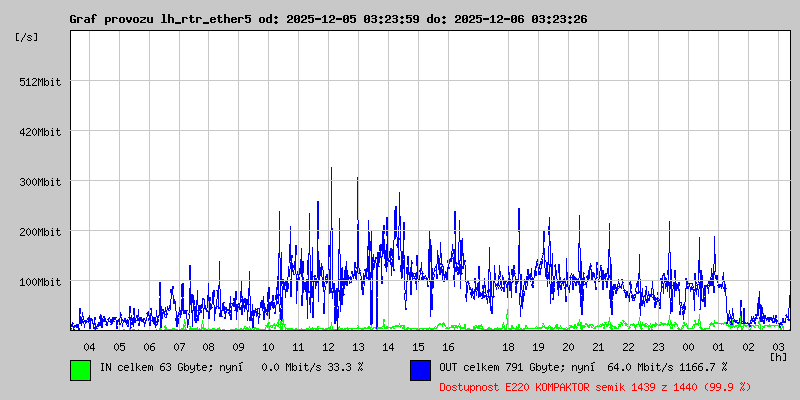
Task: Pick the 04 hour marker on time axis
Action: click(89, 346)
